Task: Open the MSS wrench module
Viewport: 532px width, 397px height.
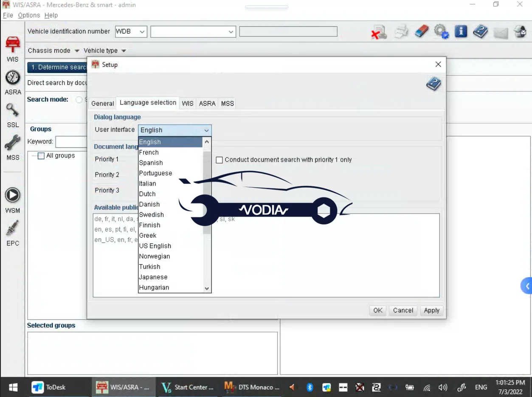Action: tap(13, 148)
